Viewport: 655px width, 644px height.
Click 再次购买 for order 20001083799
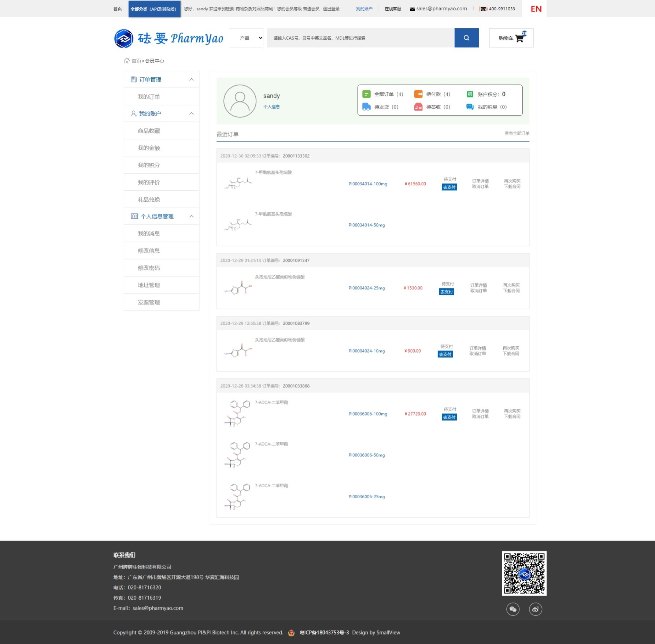(x=511, y=348)
